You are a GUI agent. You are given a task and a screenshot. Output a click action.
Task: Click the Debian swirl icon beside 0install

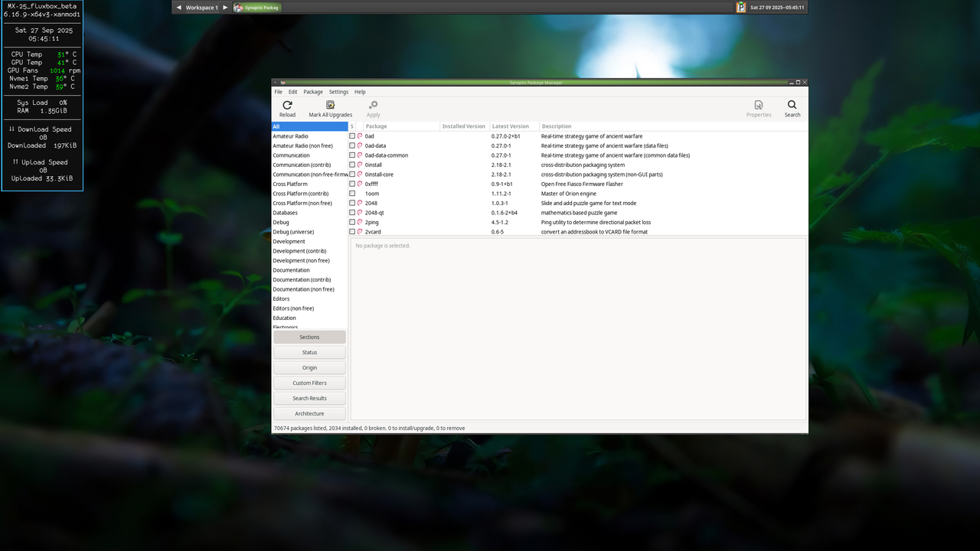[360, 165]
